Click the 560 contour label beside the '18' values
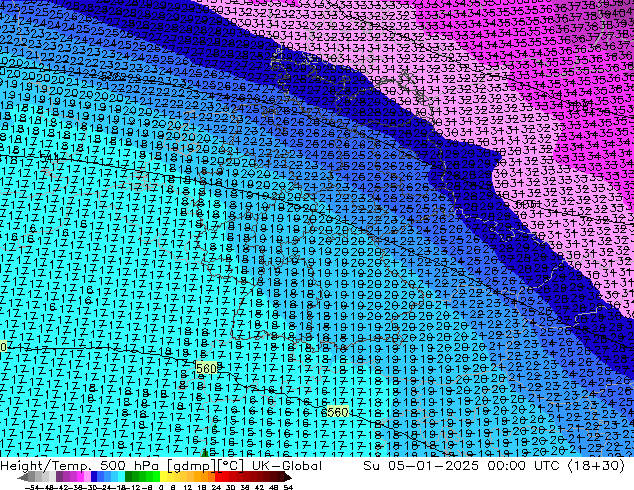This screenshot has height=490, width=634. (x=206, y=368)
